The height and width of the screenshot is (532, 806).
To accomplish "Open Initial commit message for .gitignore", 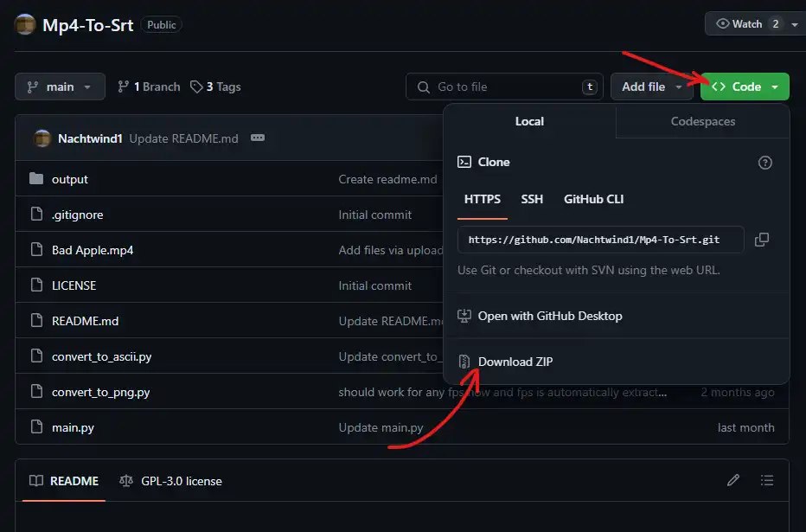I will point(374,215).
